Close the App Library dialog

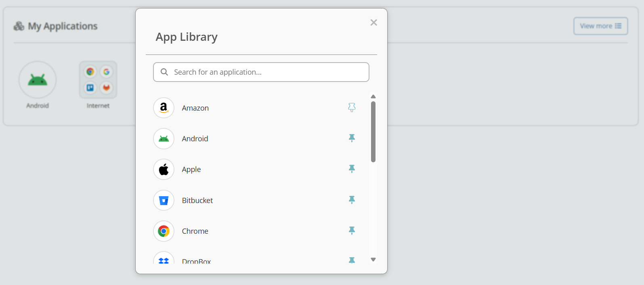click(373, 23)
